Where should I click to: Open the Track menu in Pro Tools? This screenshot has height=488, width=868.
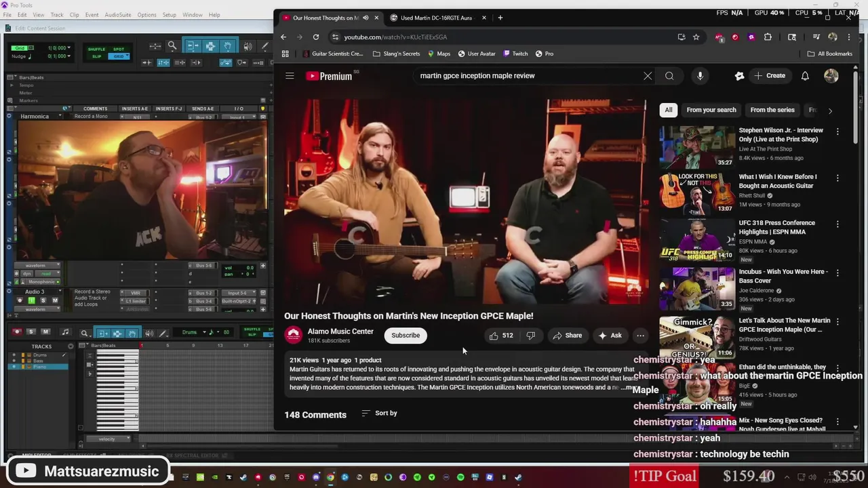(x=57, y=14)
